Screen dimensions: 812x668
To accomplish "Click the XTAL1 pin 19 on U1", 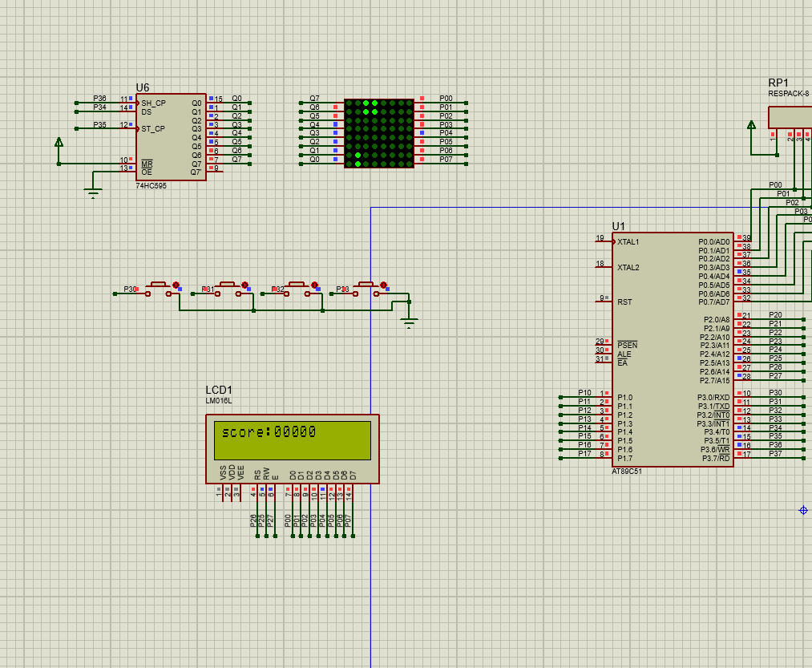I will (x=602, y=241).
